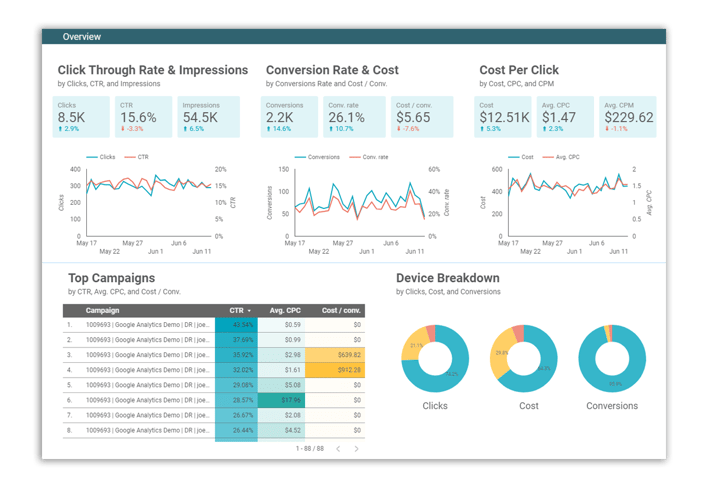Click the sort arrow beside CTR header
Viewport: 708px width, 488px height.
click(x=249, y=311)
